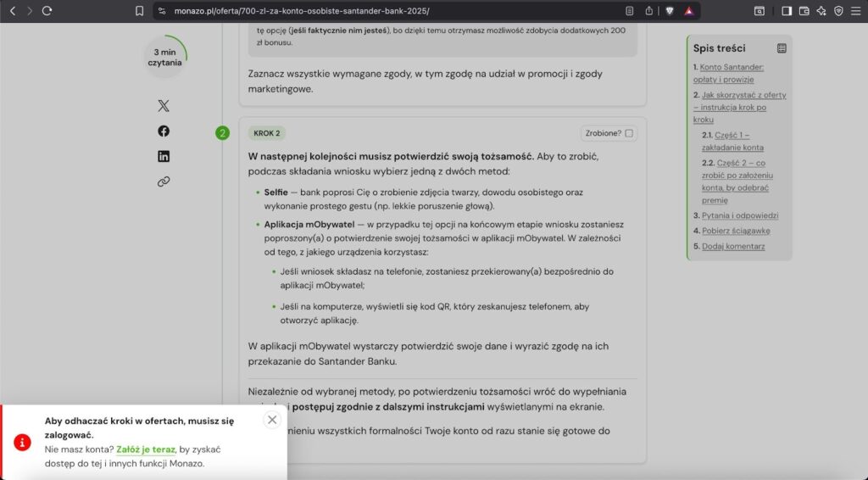Open the browser hamburger menu
Viewport: 868px width, 480px height.
point(855,11)
